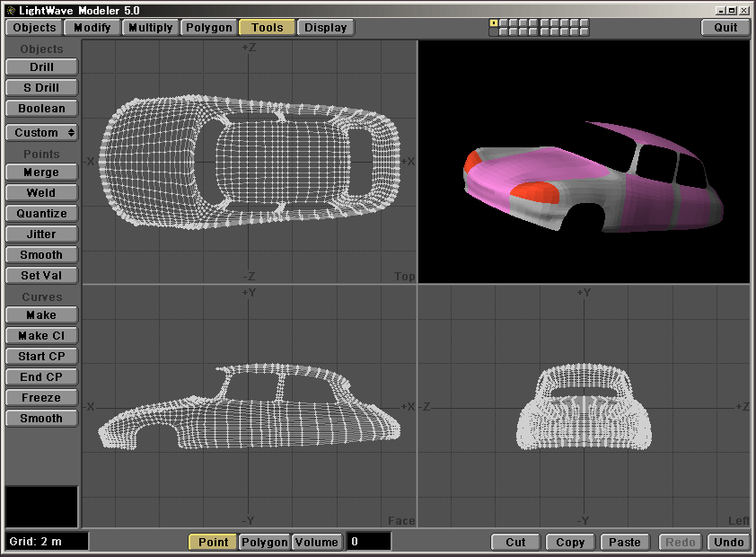Click the Smooth button under Curves

(41, 419)
